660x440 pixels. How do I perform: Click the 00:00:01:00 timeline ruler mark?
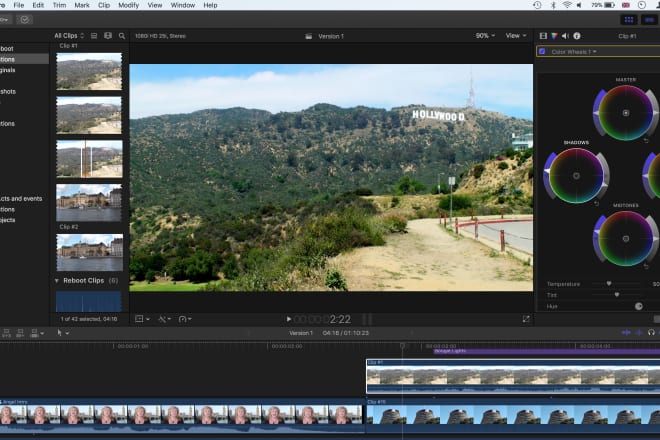pyautogui.click(x=133, y=346)
